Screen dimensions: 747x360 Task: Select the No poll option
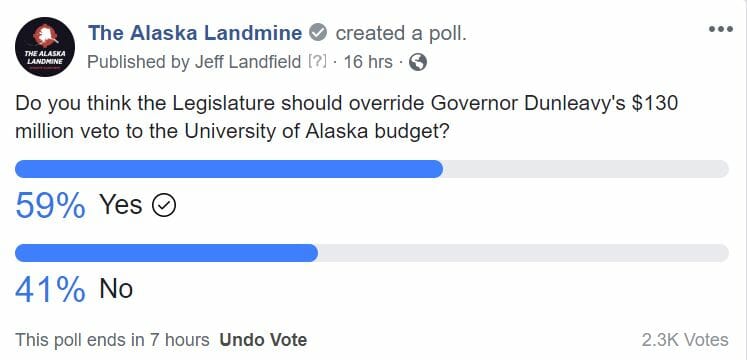click(x=116, y=289)
